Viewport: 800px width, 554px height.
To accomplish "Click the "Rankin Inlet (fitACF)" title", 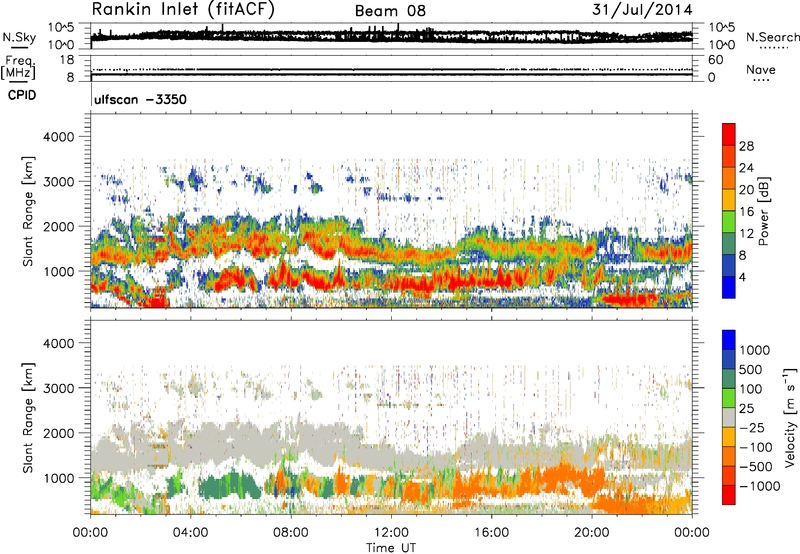I will coord(183,10).
